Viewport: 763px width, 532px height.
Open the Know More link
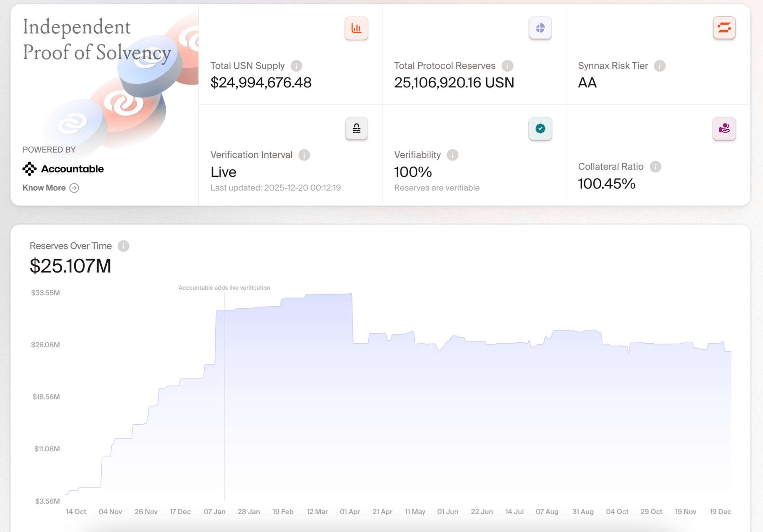pos(44,188)
